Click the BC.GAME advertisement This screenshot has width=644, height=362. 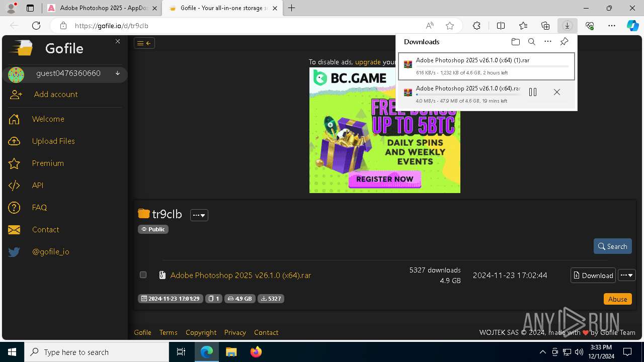(385, 130)
